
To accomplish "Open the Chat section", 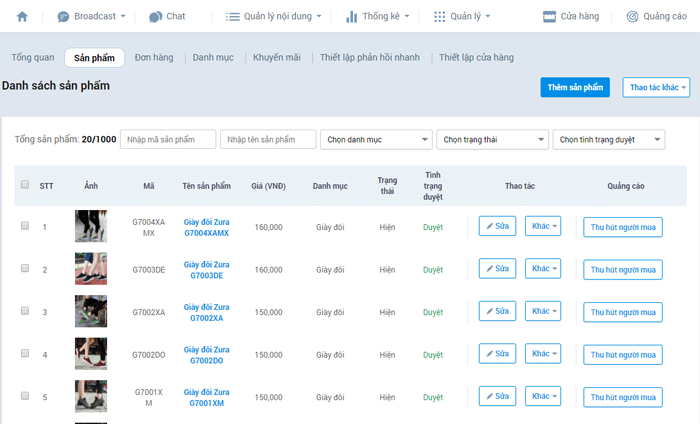I will (x=167, y=16).
